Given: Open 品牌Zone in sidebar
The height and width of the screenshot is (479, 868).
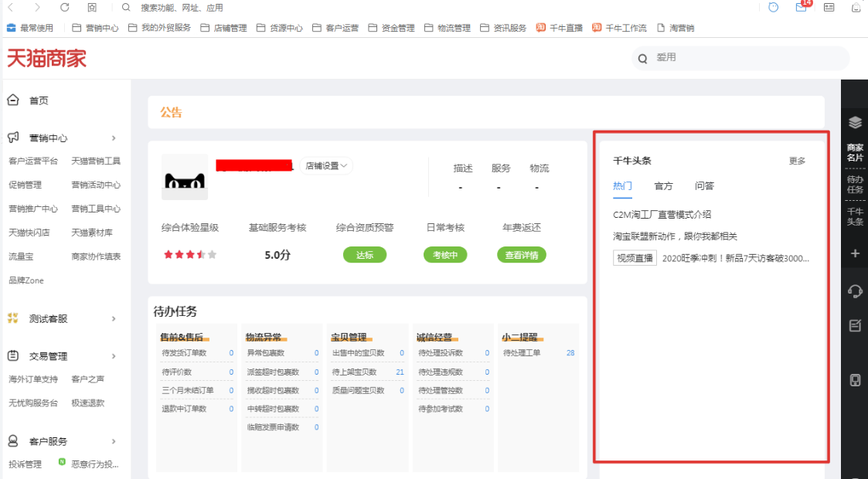Looking at the screenshot, I should point(26,280).
